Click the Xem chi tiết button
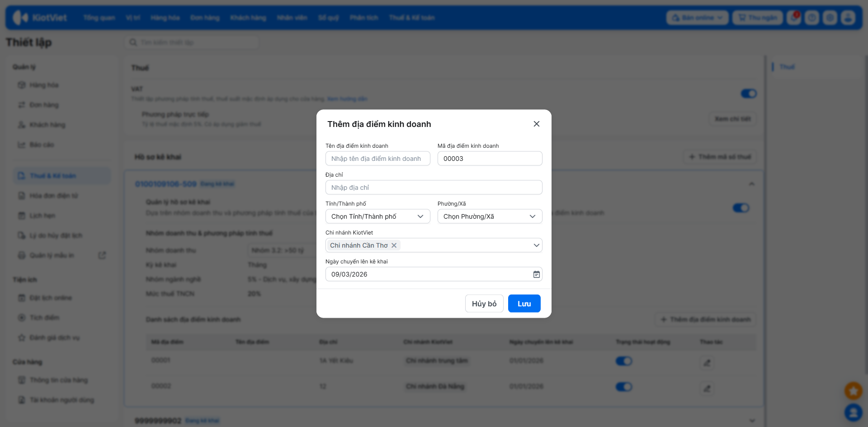This screenshot has width=868, height=427. [733, 119]
